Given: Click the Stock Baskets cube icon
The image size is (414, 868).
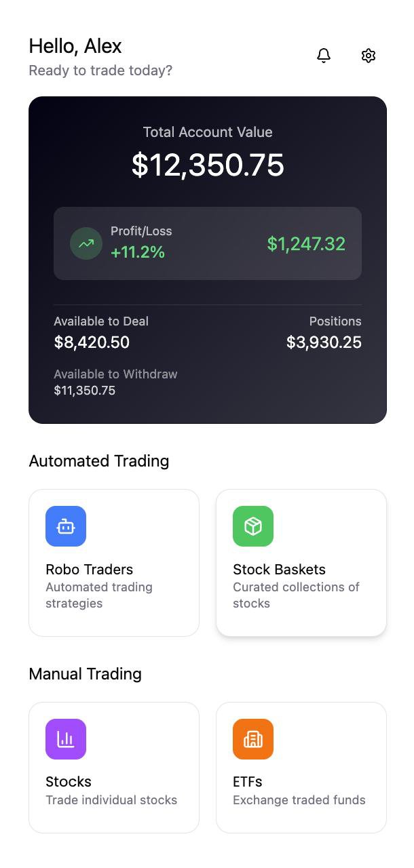Looking at the screenshot, I should pyautogui.click(x=252, y=526).
